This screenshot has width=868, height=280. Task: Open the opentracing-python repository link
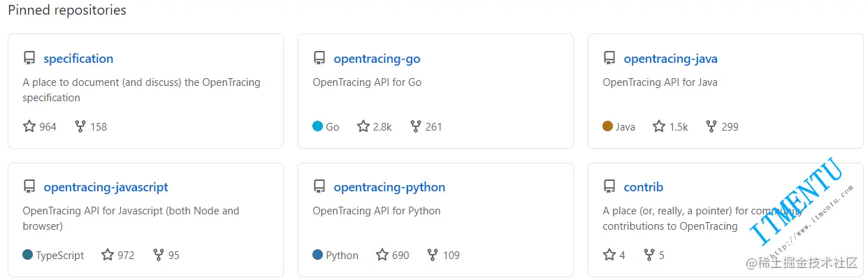pos(389,187)
